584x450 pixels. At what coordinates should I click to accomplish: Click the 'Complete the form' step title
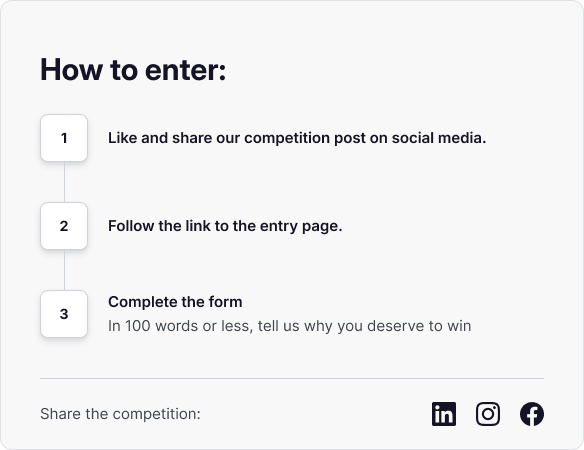point(175,302)
